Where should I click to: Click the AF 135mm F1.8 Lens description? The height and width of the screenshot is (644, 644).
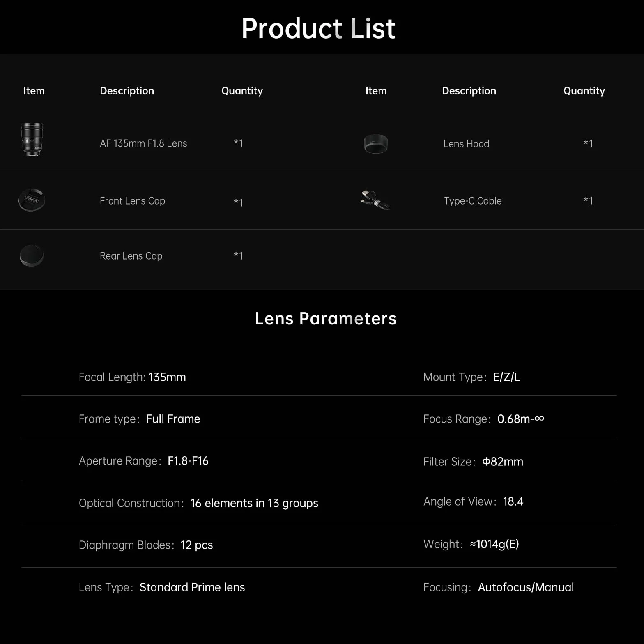[143, 143]
